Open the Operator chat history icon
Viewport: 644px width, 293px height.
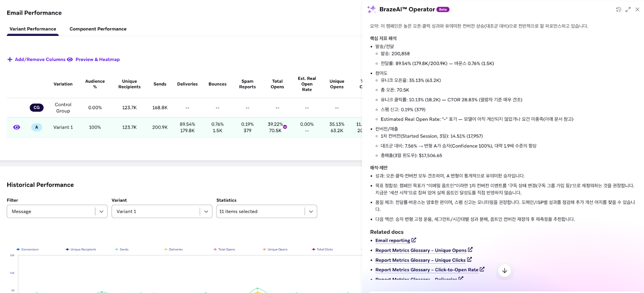click(619, 9)
